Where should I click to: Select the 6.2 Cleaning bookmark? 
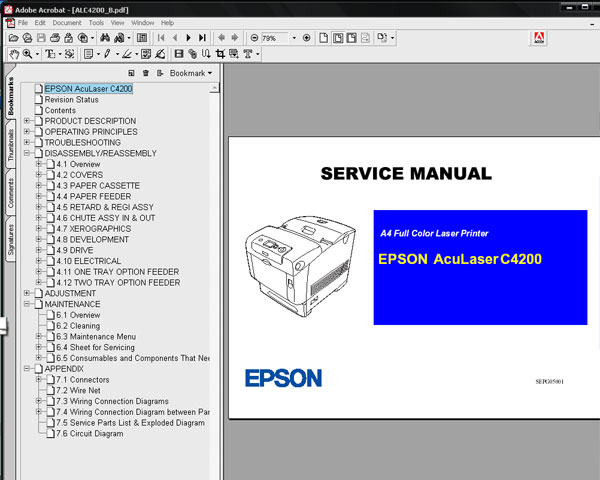[x=78, y=326]
